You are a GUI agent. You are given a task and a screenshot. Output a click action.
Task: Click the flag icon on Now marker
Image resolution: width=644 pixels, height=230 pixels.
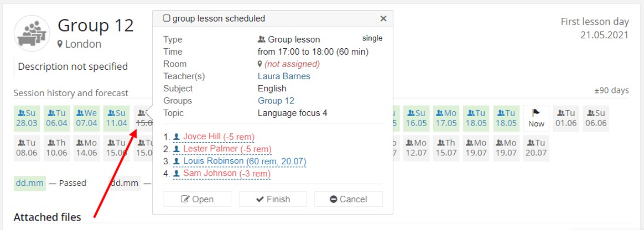pos(536,113)
